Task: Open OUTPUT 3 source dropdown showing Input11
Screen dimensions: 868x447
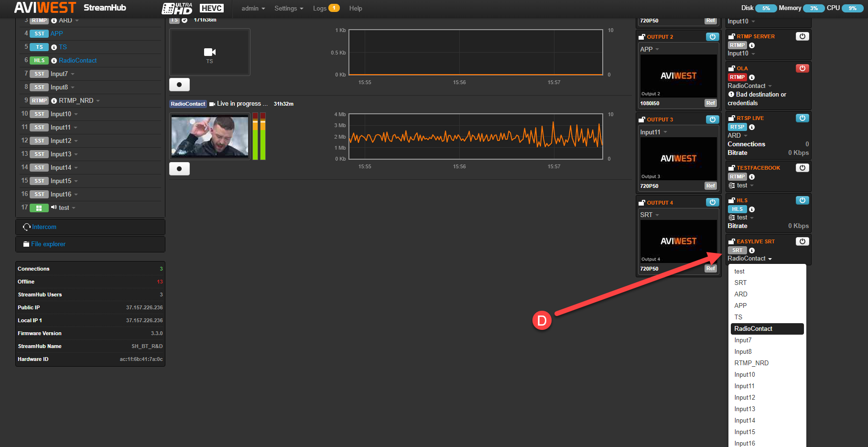Action: tap(653, 132)
